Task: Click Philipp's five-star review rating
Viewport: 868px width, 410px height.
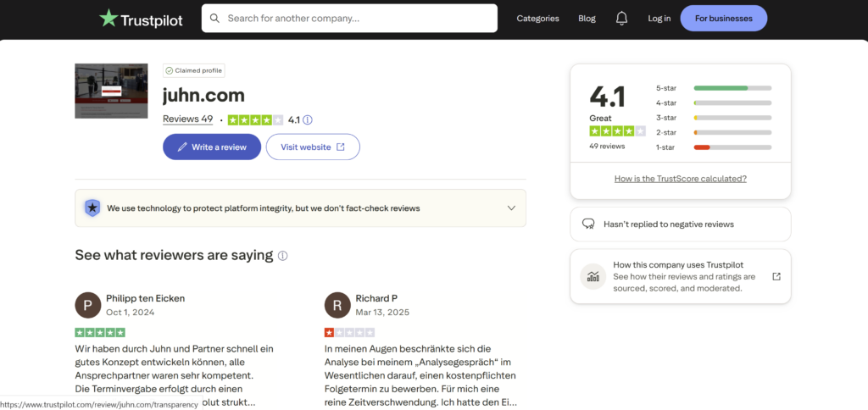Action: tap(100, 333)
